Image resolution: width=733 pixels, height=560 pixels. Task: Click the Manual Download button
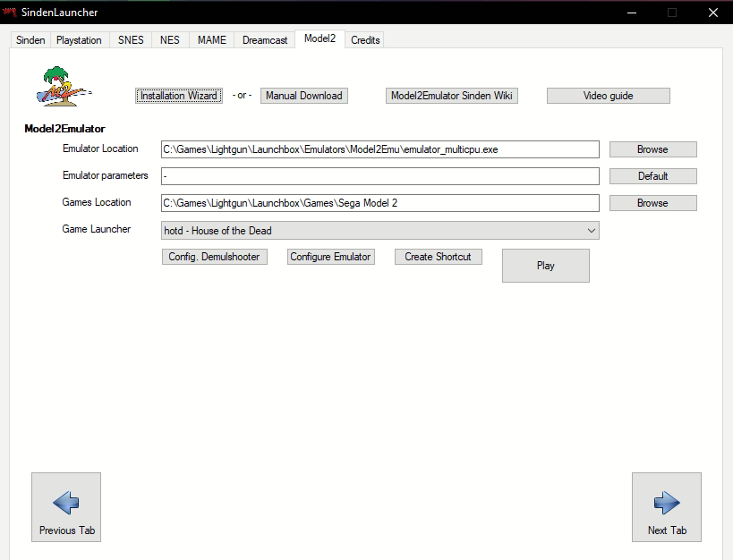304,96
